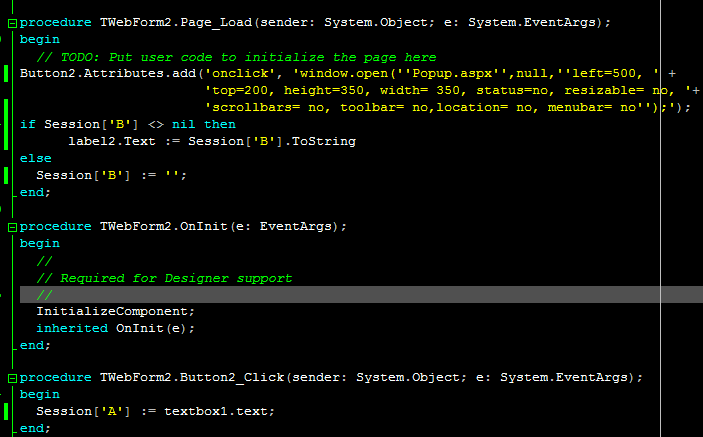Collapse the Page_Load procedure fold marker

pyautogui.click(x=14, y=22)
